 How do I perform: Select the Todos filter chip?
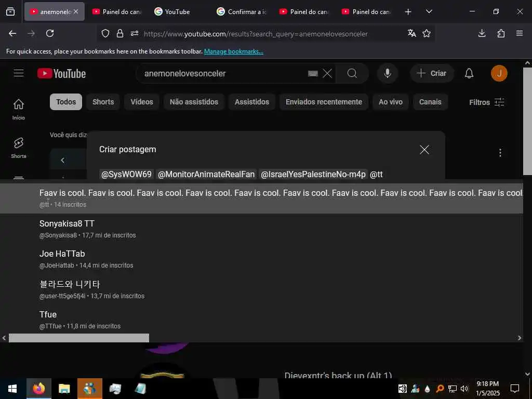coord(66,102)
